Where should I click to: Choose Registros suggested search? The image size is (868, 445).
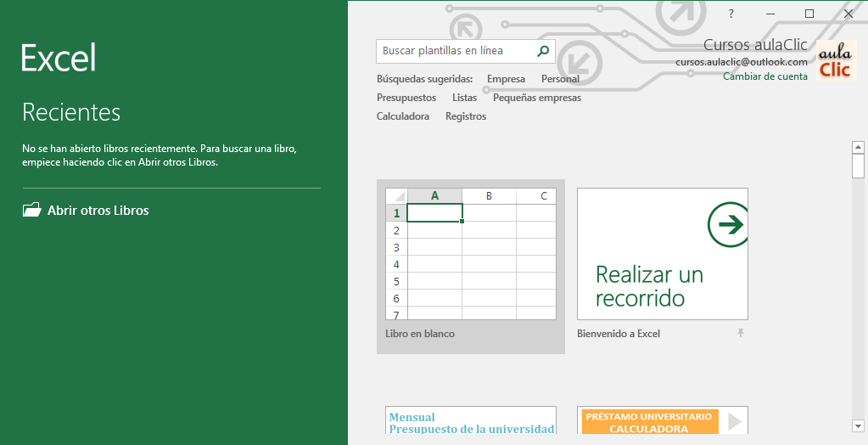point(466,116)
